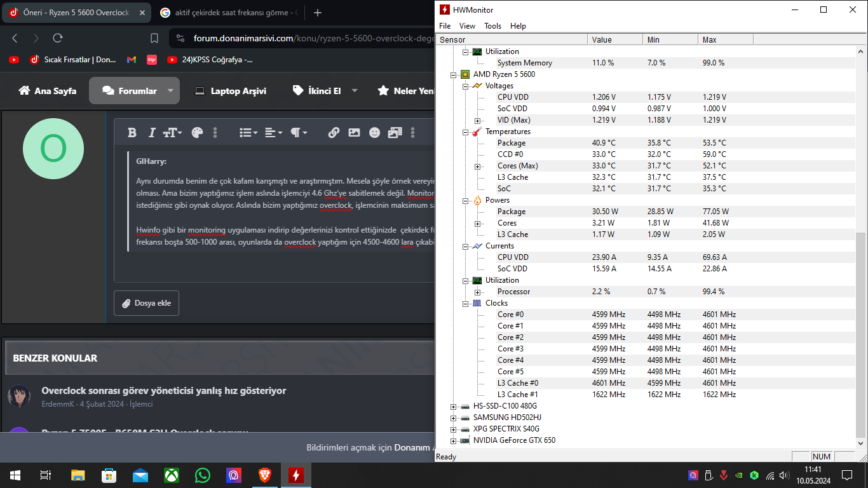The width and height of the screenshot is (868, 488).
Task: Open the View menu in HWMonitor
Action: pos(467,26)
